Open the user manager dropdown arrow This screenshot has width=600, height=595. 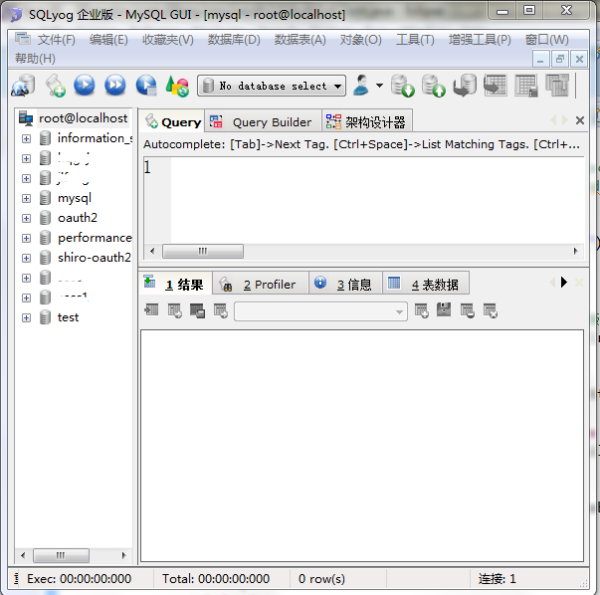(x=379, y=85)
